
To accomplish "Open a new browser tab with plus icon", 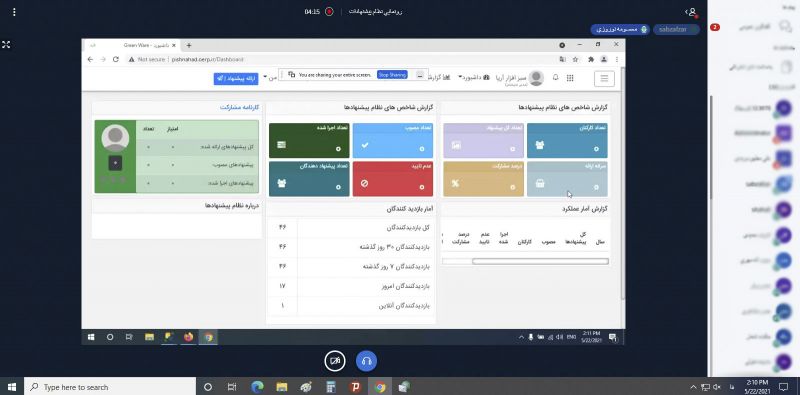I will tap(189, 45).
